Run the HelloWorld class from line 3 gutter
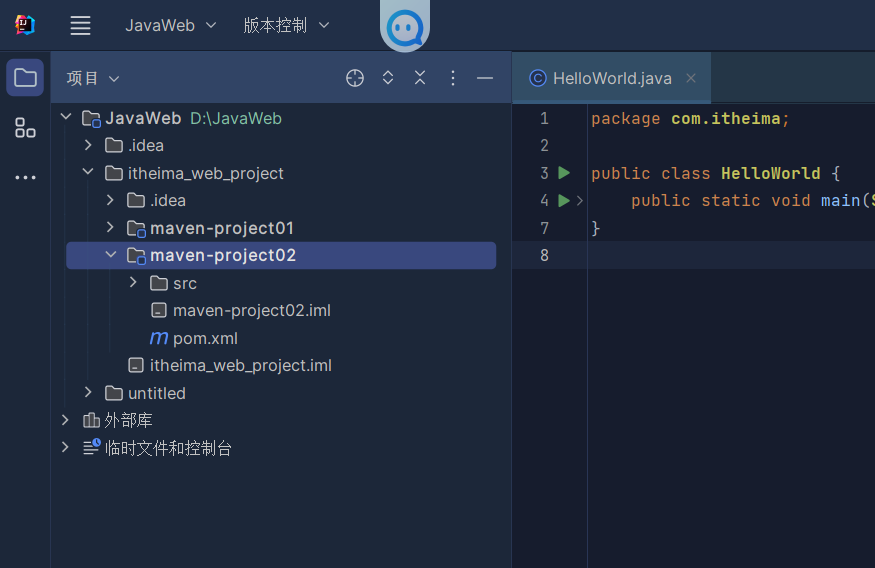This screenshot has width=875, height=568. click(x=564, y=173)
